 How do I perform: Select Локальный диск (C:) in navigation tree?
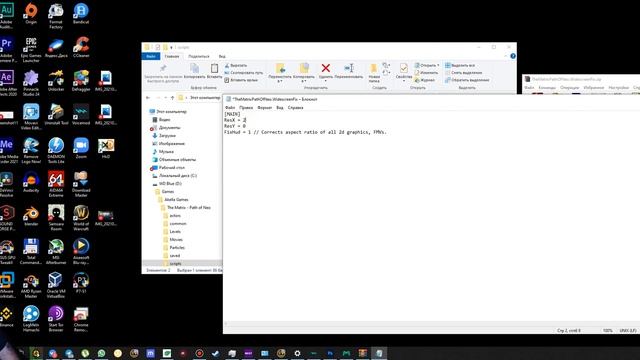pyautogui.click(x=175, y=176)
